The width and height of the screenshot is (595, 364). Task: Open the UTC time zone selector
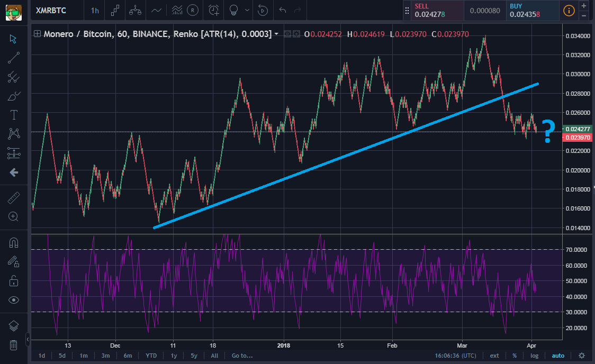[455, 356]
